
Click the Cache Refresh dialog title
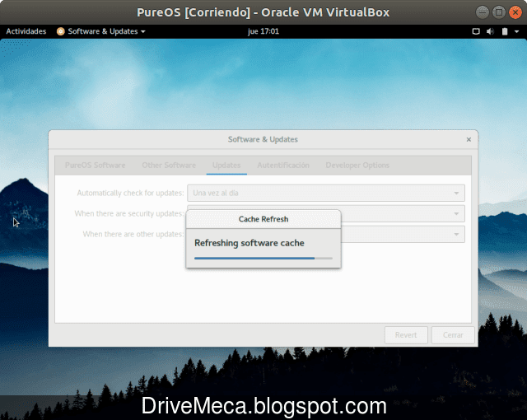coord(263,219)
